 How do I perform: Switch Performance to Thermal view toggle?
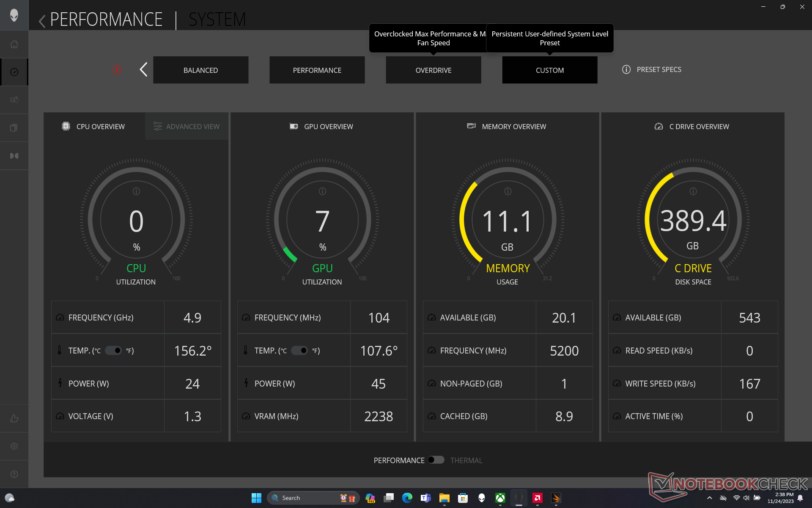point(436,460)
